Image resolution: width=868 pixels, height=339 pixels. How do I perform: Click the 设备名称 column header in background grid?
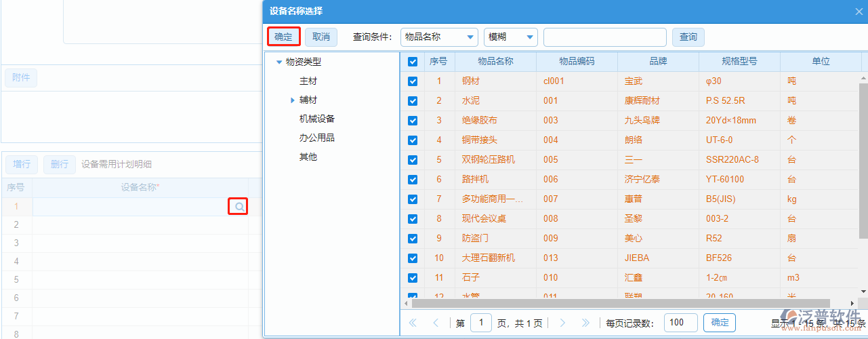[140, 187]
